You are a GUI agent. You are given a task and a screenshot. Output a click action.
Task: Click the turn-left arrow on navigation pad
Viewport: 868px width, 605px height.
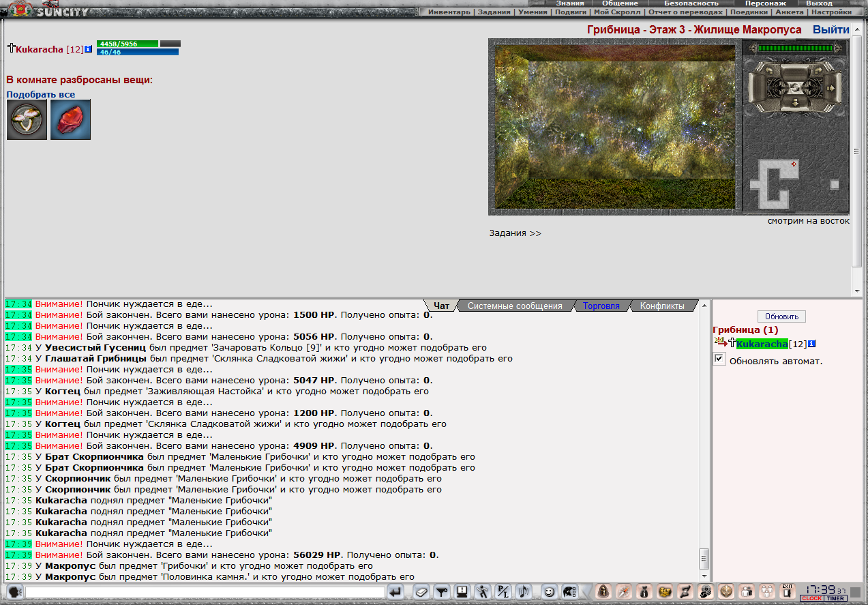[x=769, y=71]
